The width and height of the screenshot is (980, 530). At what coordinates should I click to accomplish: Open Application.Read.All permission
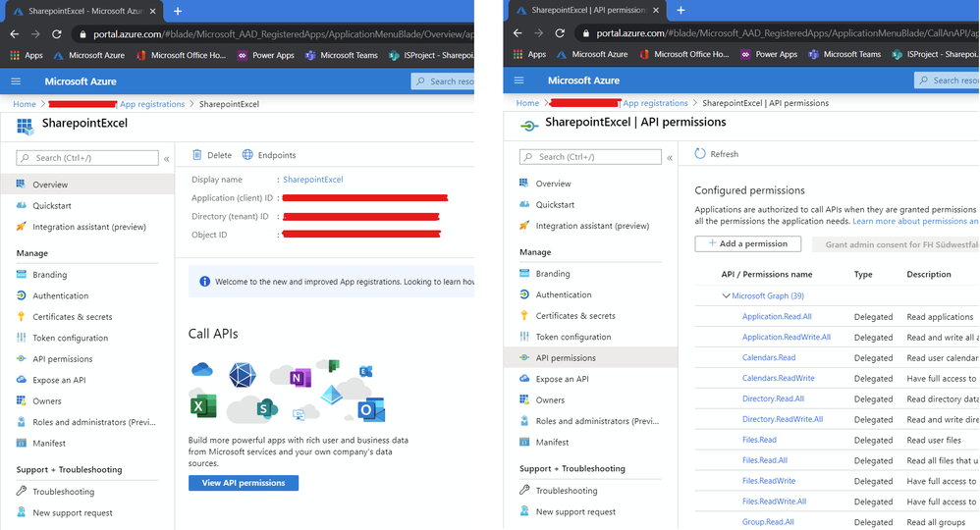point(777,317)
